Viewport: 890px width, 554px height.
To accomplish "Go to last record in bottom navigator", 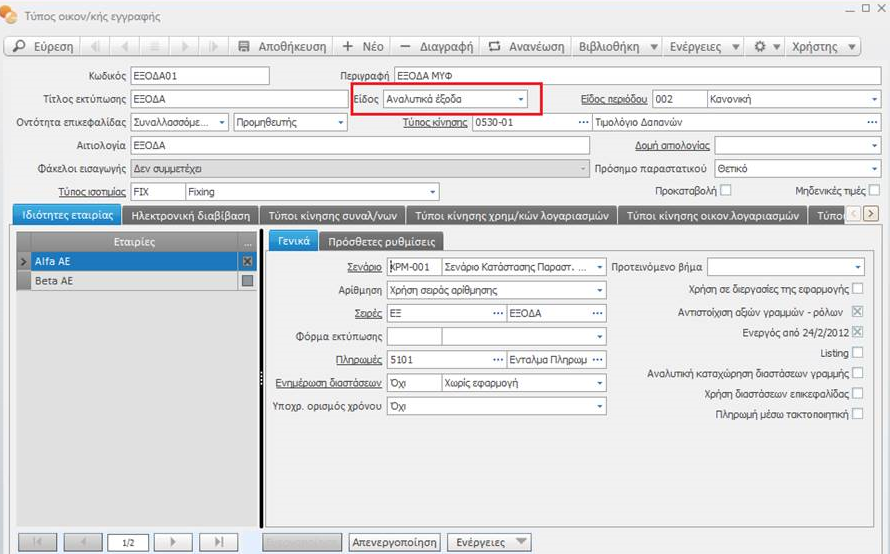I will 218,541.
